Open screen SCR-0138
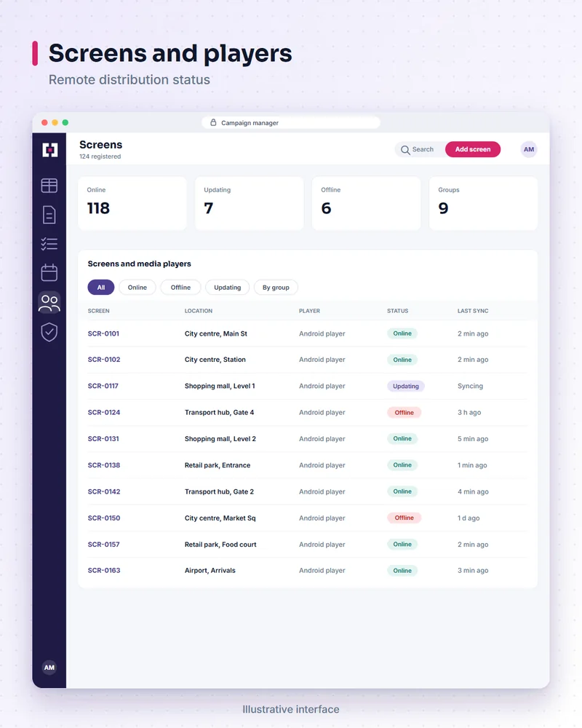Screen dimensions: 582x728 pos(104,465)
